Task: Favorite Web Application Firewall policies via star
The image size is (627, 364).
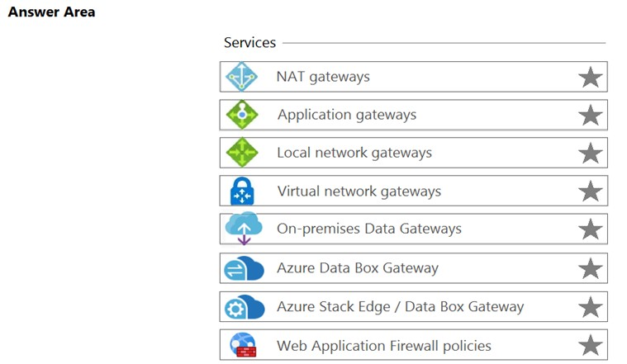Action: (x=590, y=345)
